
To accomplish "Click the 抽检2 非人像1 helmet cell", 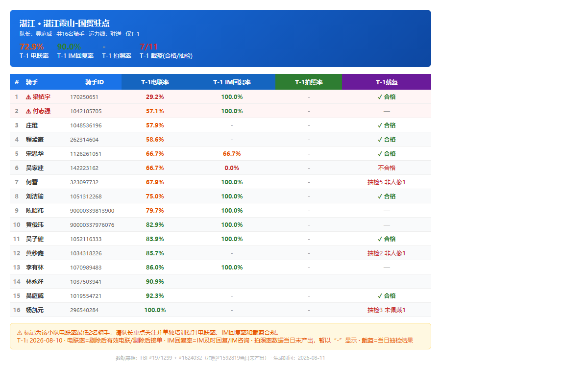I will pos(387,253).
